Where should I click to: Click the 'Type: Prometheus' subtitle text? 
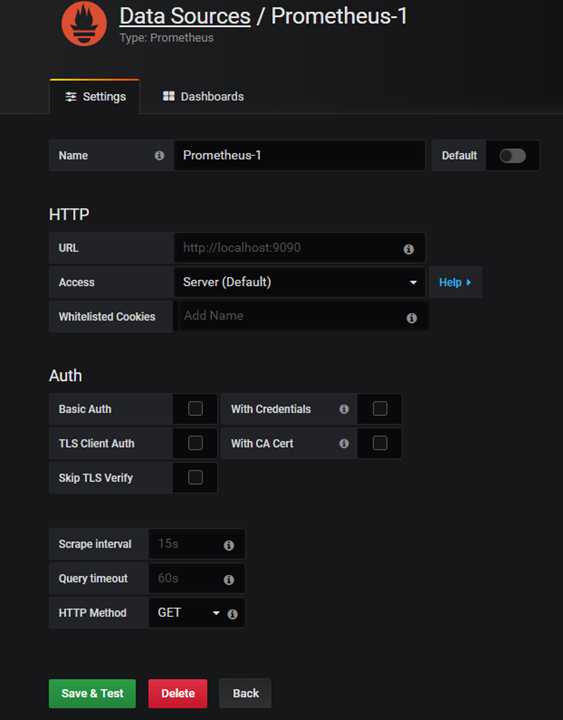pos(167,38)
